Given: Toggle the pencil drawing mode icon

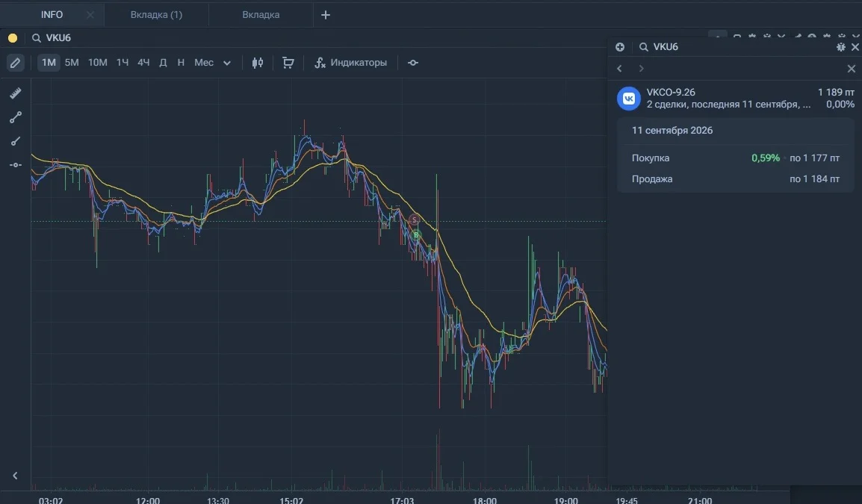Looking at the screenshot, I should click(16, 63).
